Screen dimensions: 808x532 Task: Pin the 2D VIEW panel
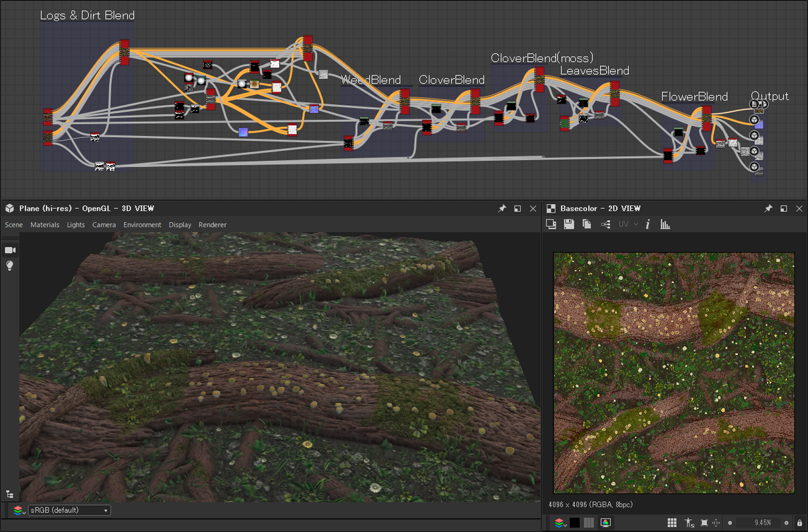tap(768, 209)
